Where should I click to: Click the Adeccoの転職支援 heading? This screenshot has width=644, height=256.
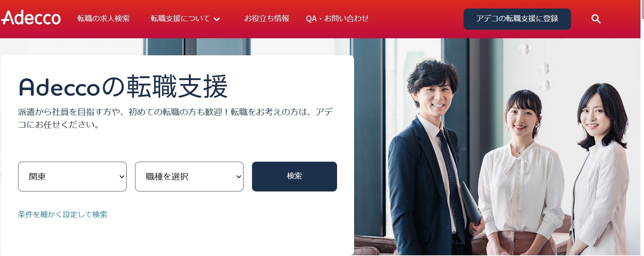[123, 87]
